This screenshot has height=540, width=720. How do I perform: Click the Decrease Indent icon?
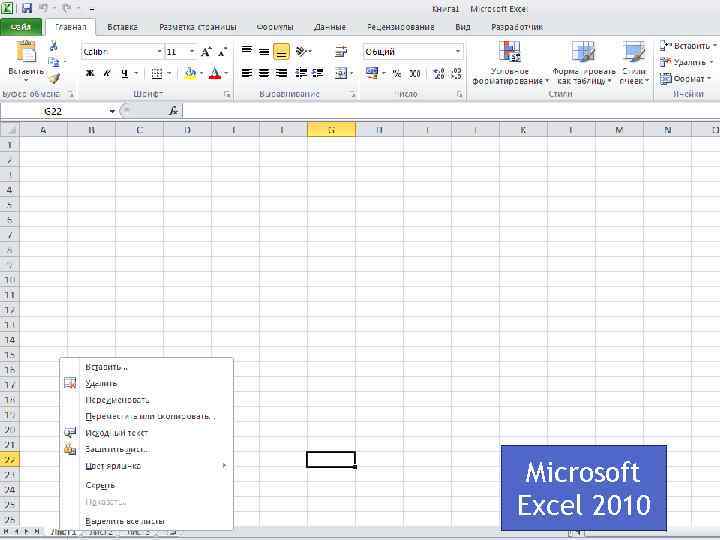tap(301, 73)
